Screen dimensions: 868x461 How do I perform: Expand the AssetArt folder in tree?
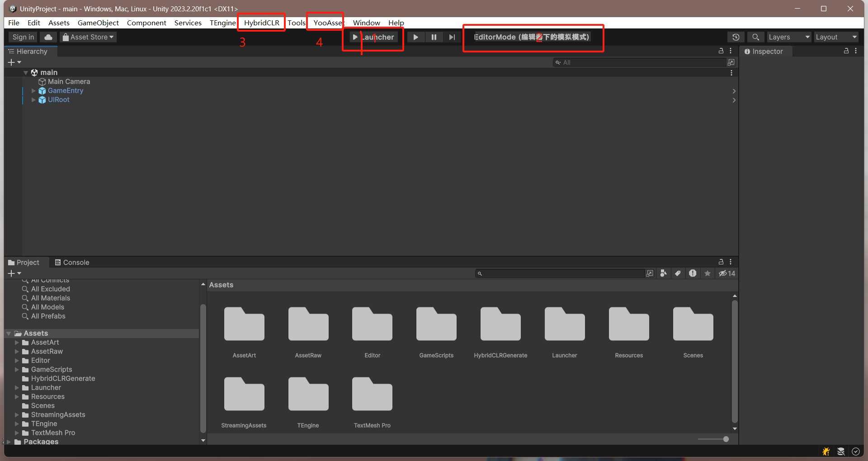click(x=17, y=343)
